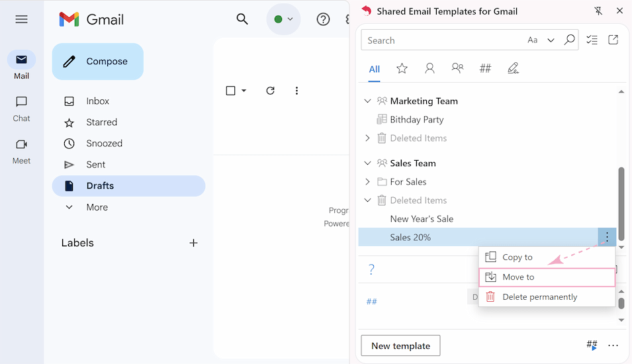
Task: Click the Compose button
Action: point(97,62)
